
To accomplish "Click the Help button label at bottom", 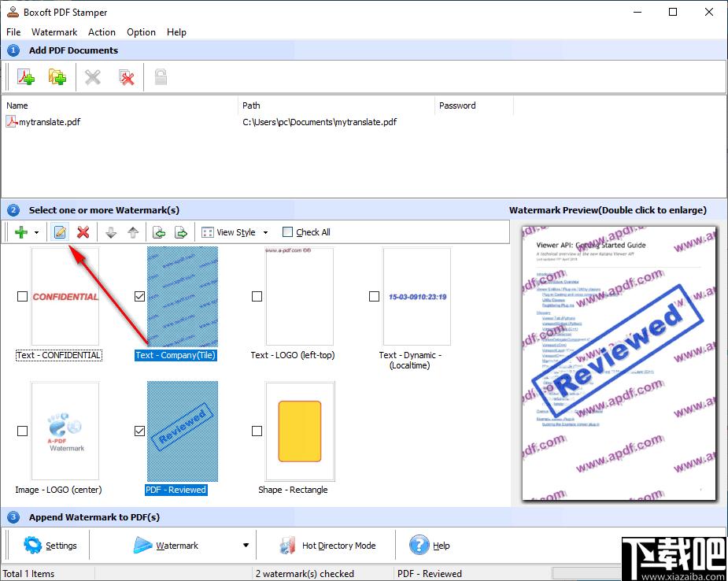I will coord(441,546).
